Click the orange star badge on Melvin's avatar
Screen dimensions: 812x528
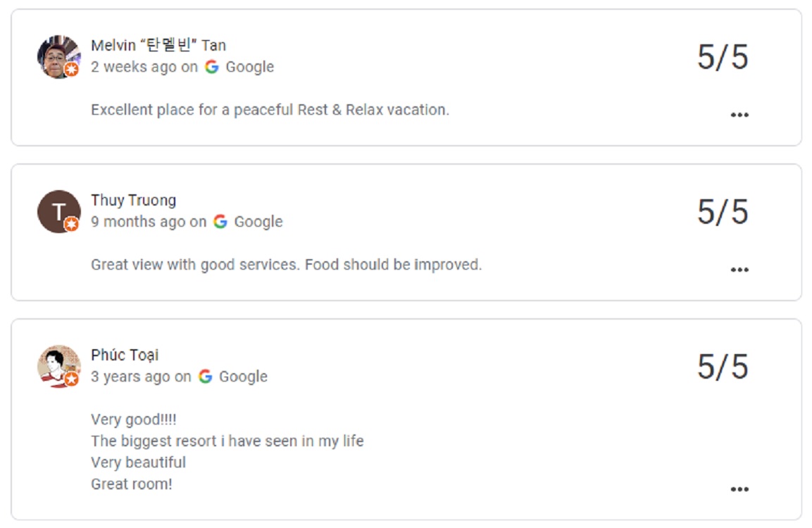click(72, 70)
